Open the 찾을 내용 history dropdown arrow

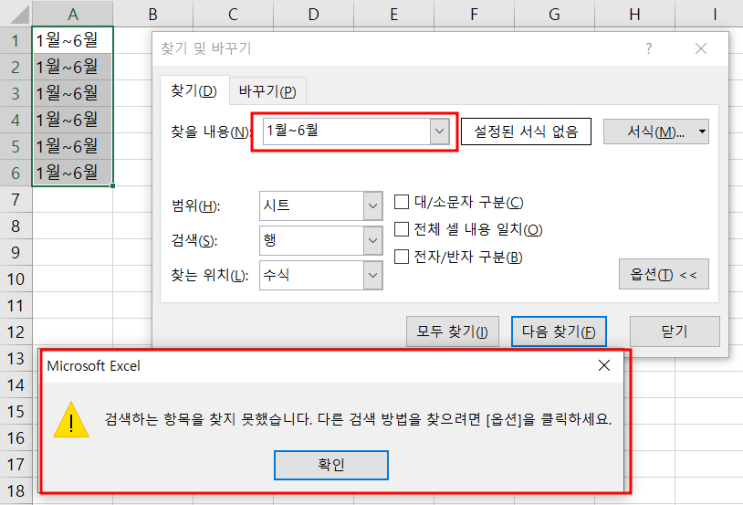[x=439, y=131]
